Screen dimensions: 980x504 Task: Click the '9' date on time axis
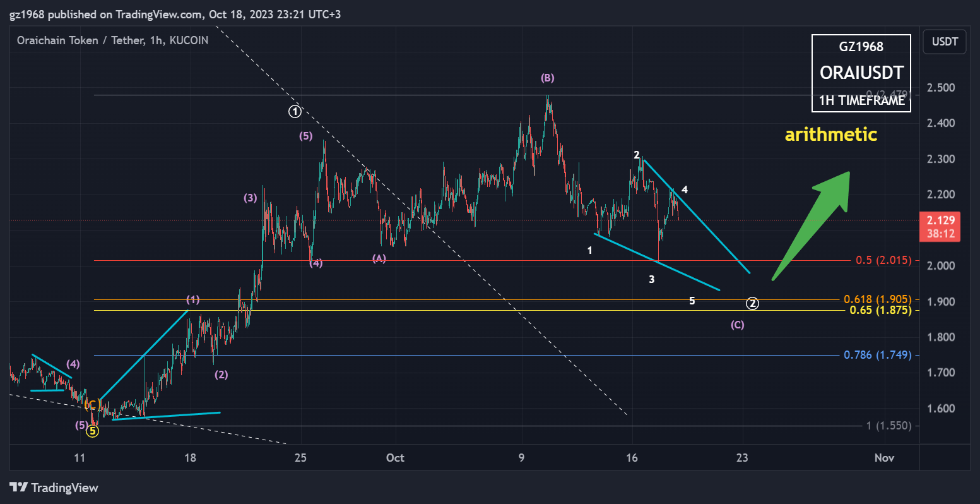pyautogui.click(x=521, y=458)
